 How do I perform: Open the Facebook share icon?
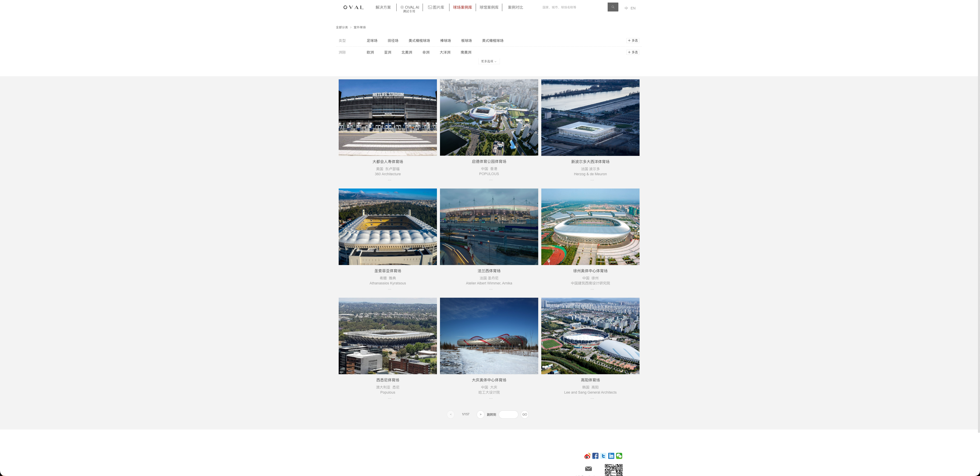click(595, 456)
